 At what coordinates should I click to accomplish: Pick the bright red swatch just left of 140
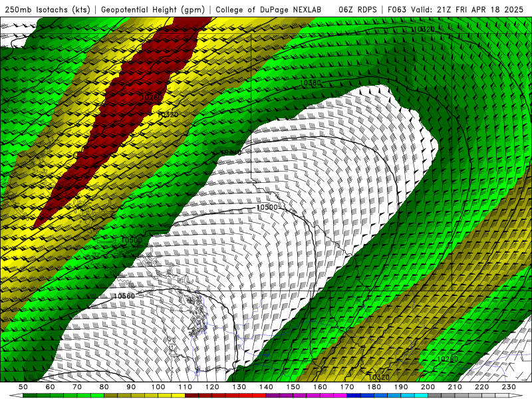[x=259, y=396]
